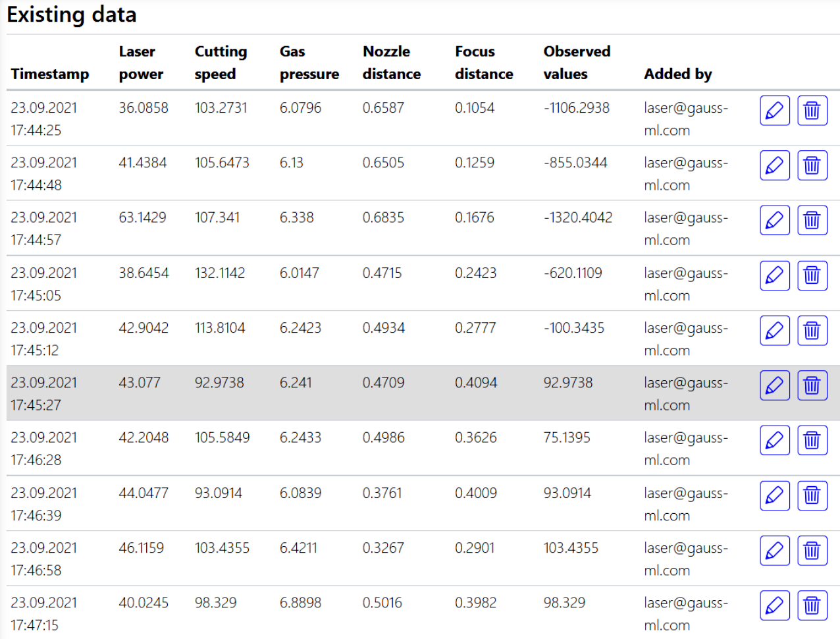Delete the row with laser power 63.1429
Screen dimensions: 840x639
point(812,221)
